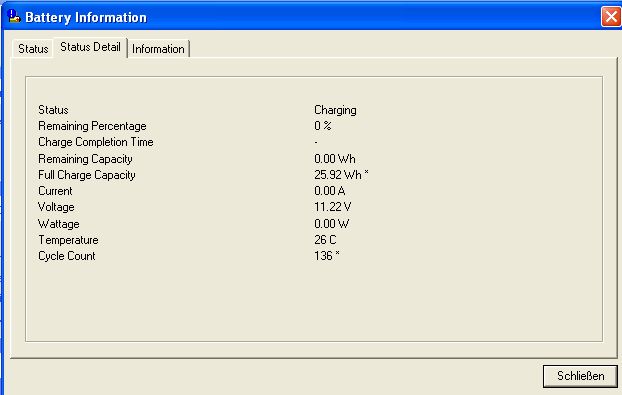Image resolution: width=622 pixels, height=395 pixels.
Task: Click the 0.00 Wh remaining capacity value
Action: coord(335,159)
